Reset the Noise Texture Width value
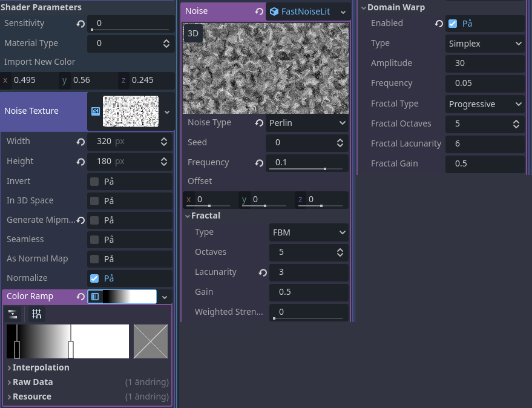Image resolution: width=532 pixels, height=408 pixels. 80,142
